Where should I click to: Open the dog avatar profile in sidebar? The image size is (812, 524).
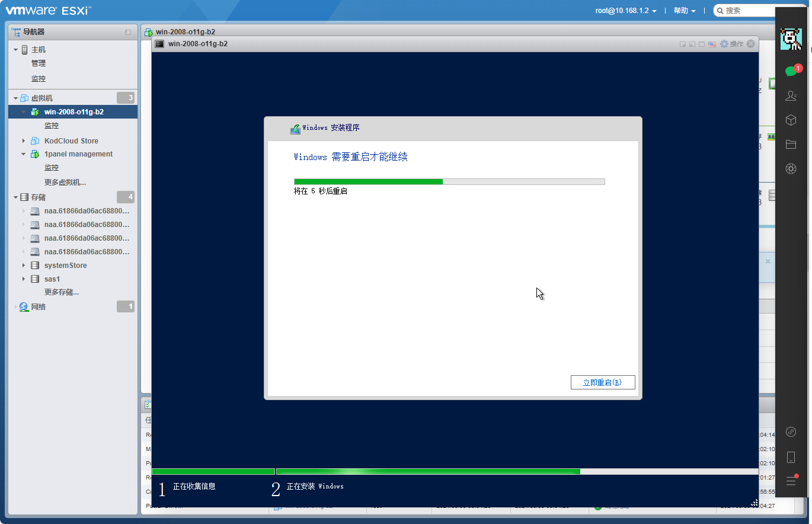pos(791,39)
